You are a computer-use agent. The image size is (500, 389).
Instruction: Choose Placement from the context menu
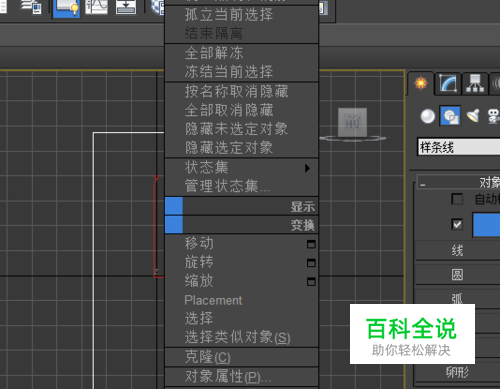coord(242,300)
